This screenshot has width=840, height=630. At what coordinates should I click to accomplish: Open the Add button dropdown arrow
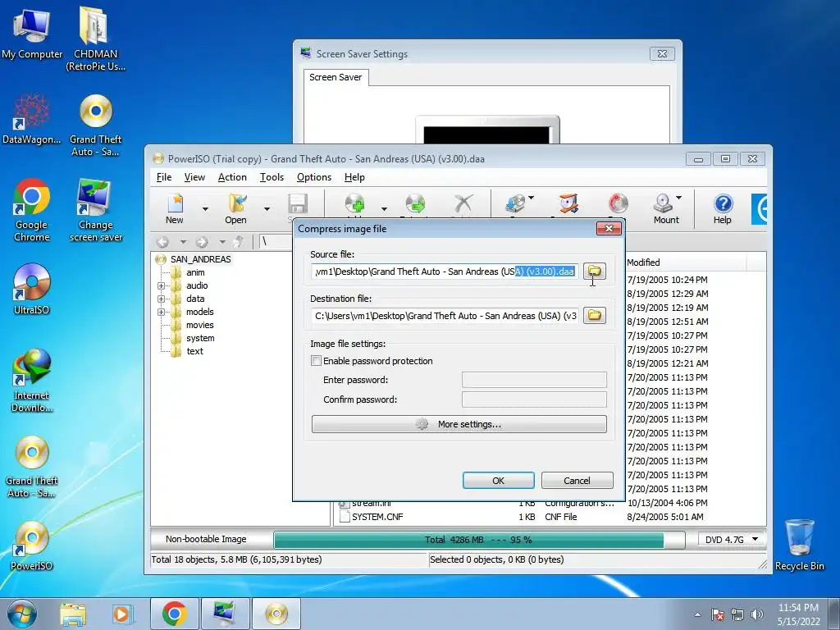tap(384, 209)
